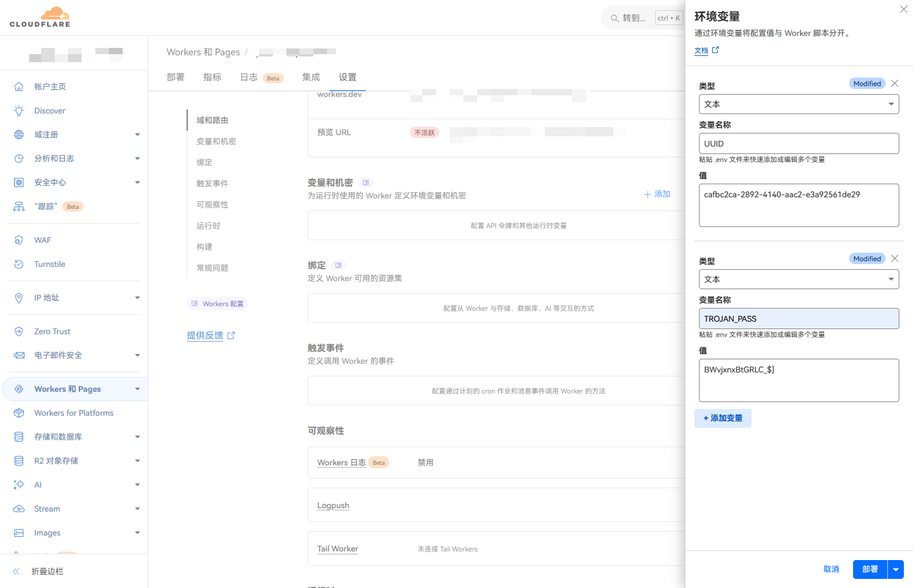The height and width of the screenshot is (588, 913).
Task: Click the TROJAN_PASS variable name field
Action: (798, 318)
